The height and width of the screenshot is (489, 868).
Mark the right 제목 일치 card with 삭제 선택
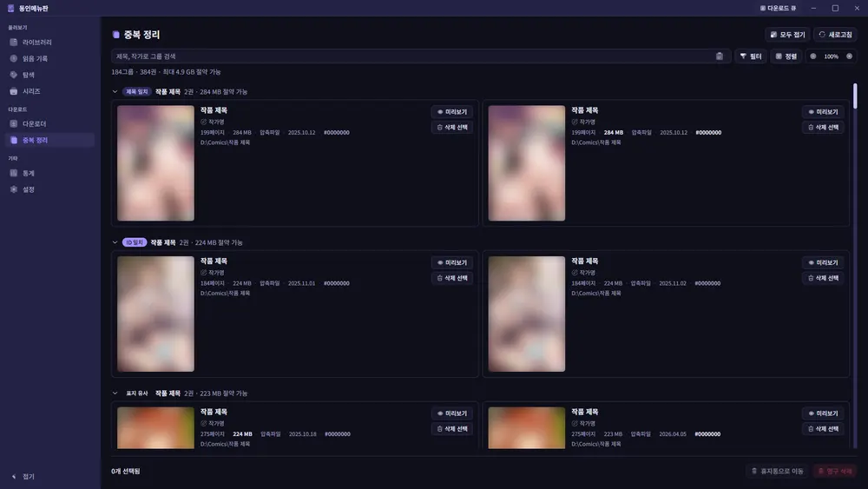[823, 128]
